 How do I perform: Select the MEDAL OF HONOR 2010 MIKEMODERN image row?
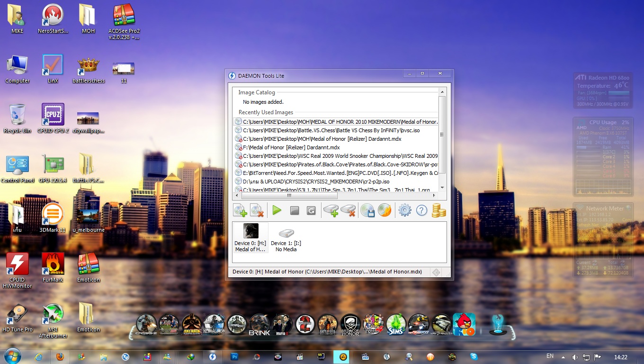[336, 122]
